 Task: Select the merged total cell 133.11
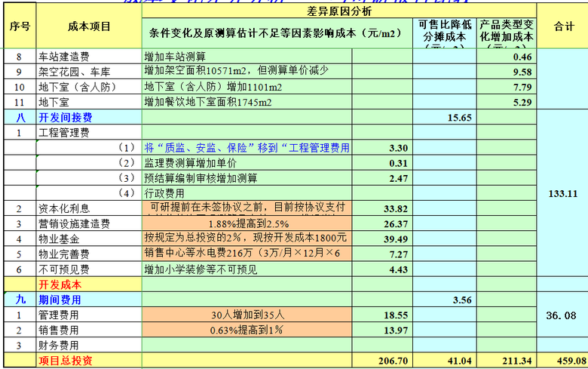pyautogui.click(x=564, y=193)
